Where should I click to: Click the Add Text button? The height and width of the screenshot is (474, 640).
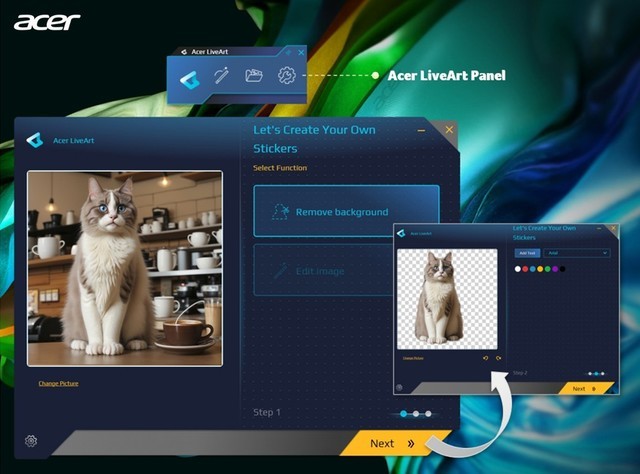(526, 253)
